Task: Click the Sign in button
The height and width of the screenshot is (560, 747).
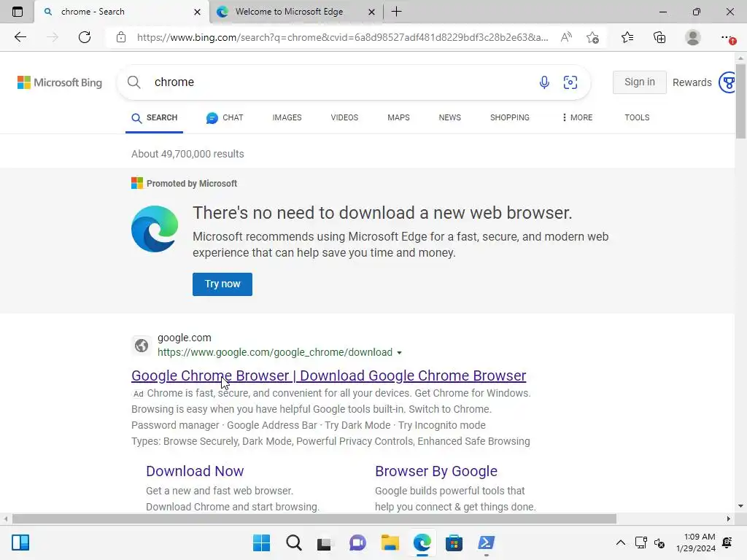Action: 639,82
